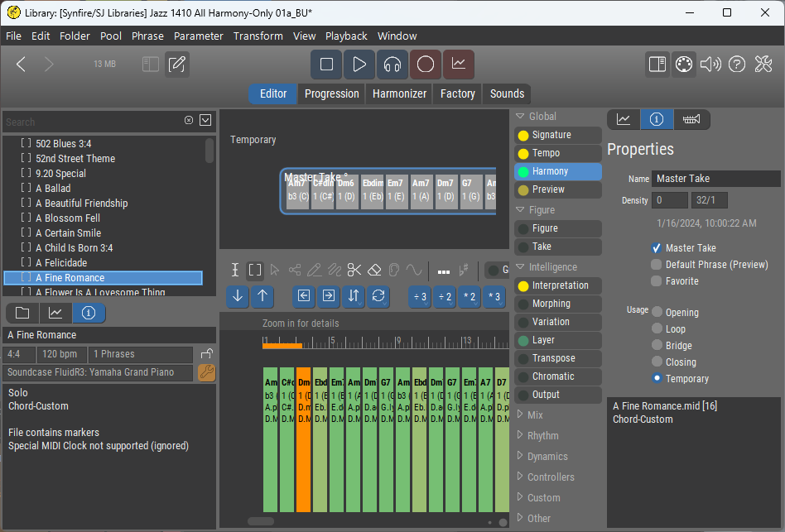Click the multiply by 2 button
Image resolution: width=785 pixels, height=532 pixels.
click(470, 296)
